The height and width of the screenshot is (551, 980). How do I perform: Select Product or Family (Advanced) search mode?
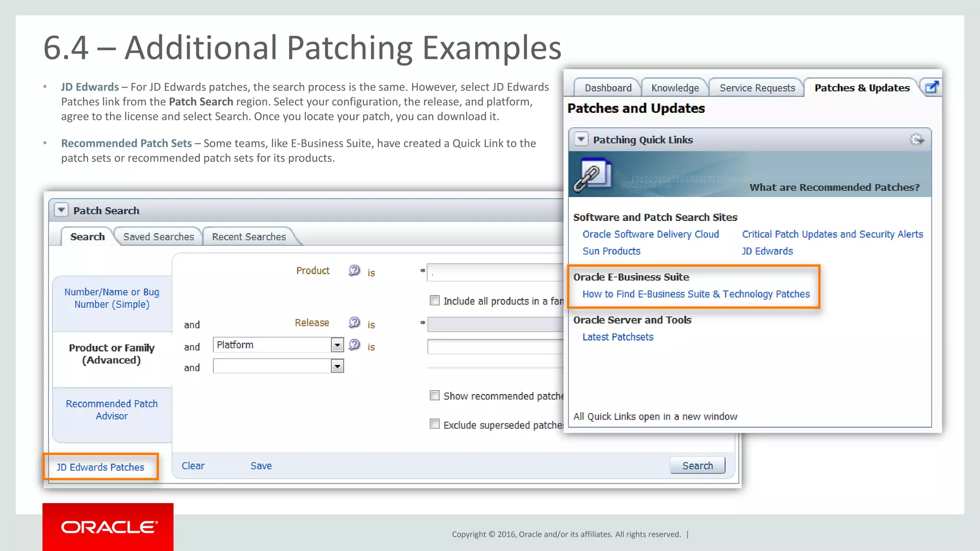112,354
